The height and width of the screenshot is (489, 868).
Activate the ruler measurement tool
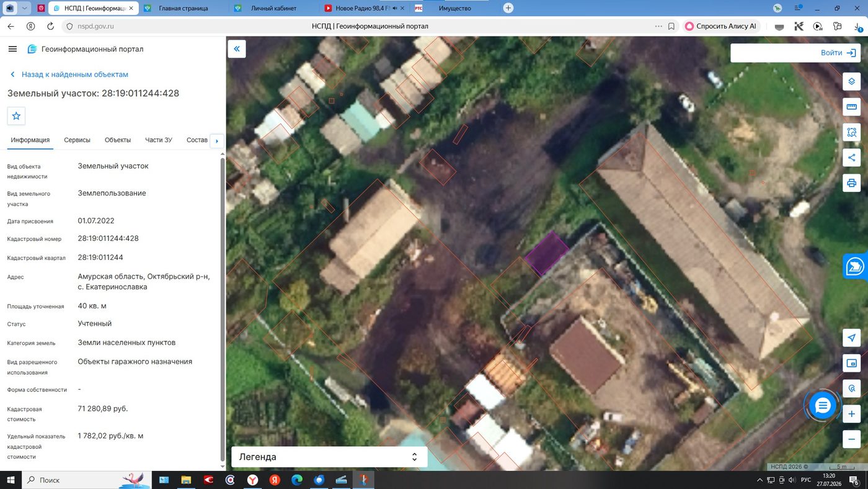point(851,107)
